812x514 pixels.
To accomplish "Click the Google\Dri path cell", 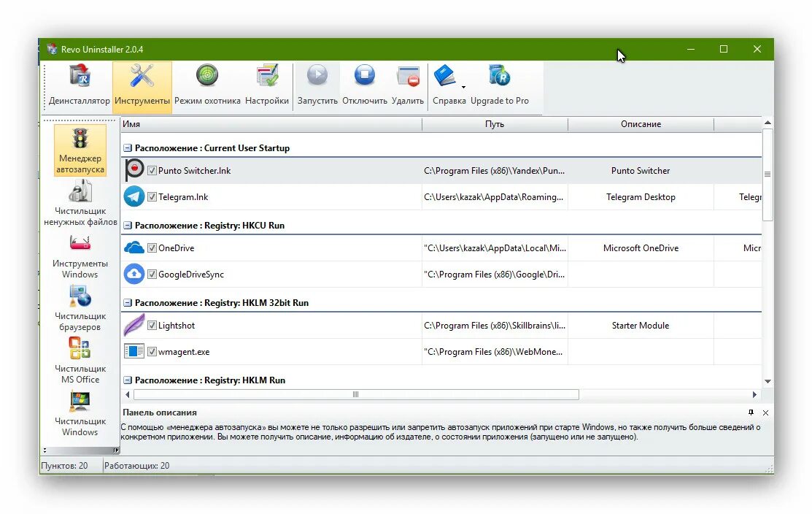I will point(495,274).
